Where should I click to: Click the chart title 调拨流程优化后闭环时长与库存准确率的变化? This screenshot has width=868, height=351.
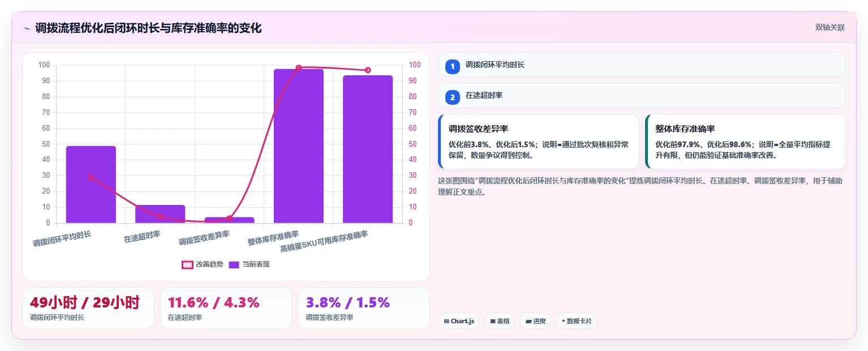click(149, 28)
